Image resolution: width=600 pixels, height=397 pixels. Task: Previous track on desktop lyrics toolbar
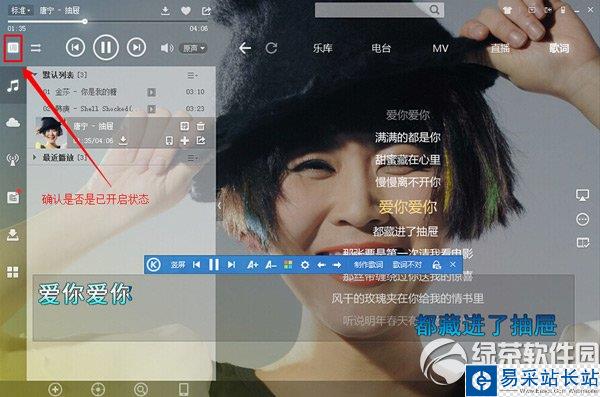(197, 265)
